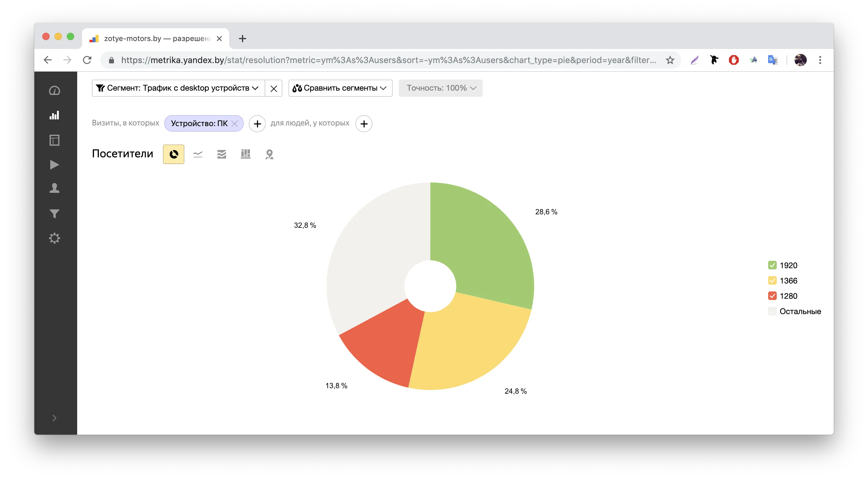
Task: Open the Chrome profile avatar
Action: click(x=801, y=60)
